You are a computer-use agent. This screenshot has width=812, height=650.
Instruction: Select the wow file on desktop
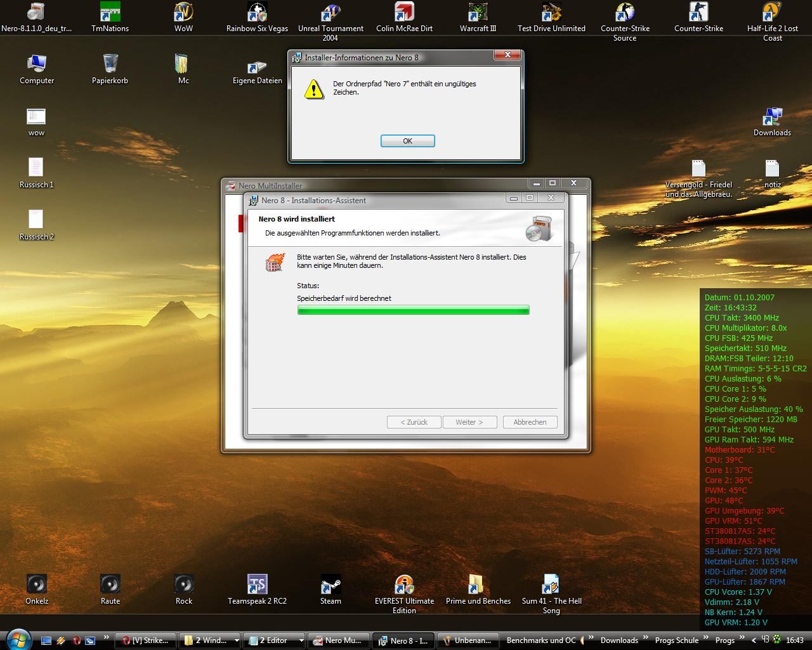pyautogui.click(x=36, y=121)
